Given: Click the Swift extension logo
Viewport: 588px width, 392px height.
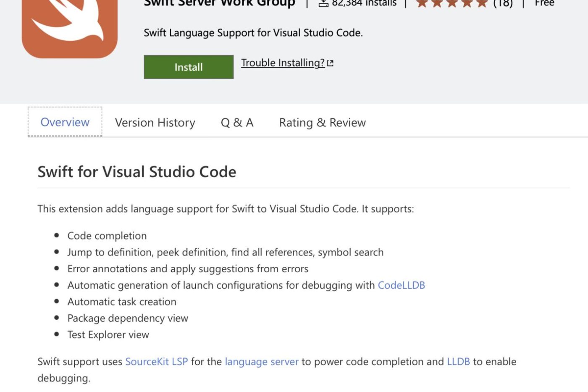Looking at the screenshot, I should (x=69, y=25).
